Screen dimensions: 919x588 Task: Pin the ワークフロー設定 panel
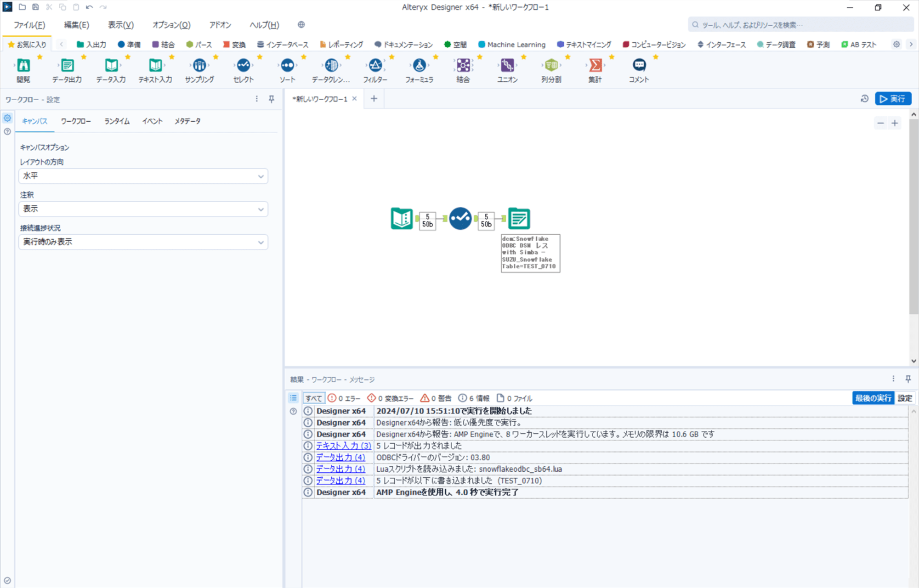(272, 99)
